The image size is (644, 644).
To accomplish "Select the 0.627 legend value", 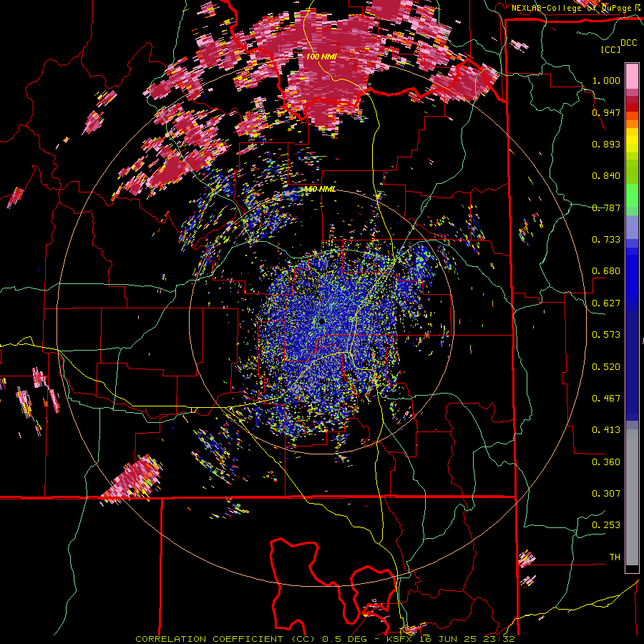I will click(606, 303).
